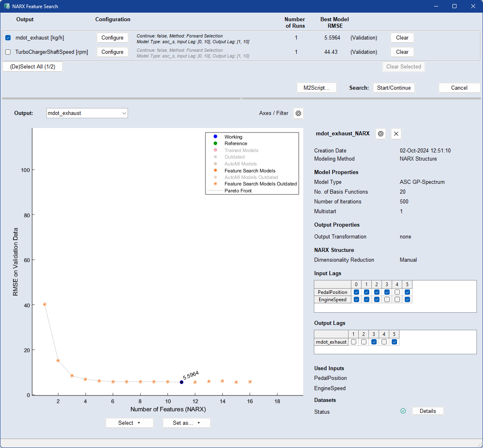Click Clear for the TurboChargerShaftSpeed row
The height and width of the screenshot is (448, 483).
tap(402, 52)
